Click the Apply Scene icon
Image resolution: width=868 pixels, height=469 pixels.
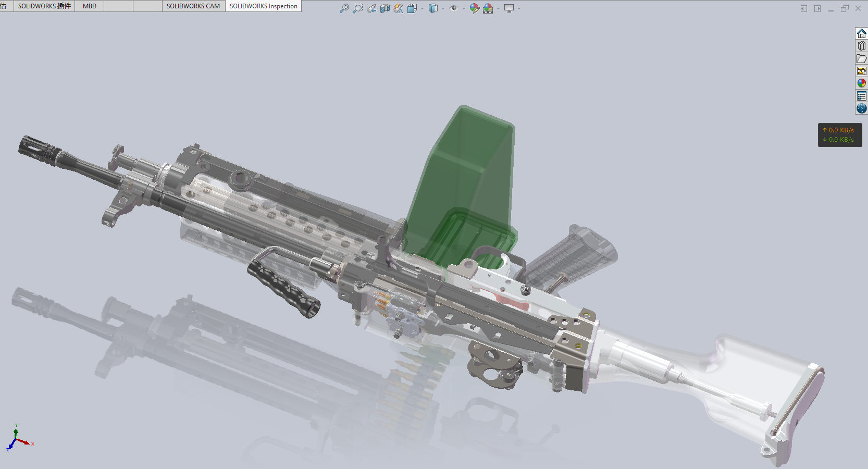click(488, 8)
